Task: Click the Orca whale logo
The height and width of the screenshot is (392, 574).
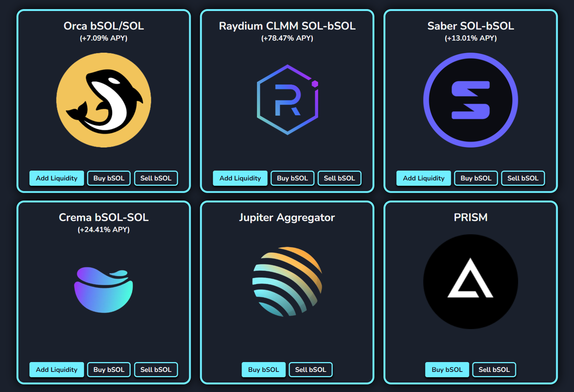Action: tap(104, 100)
